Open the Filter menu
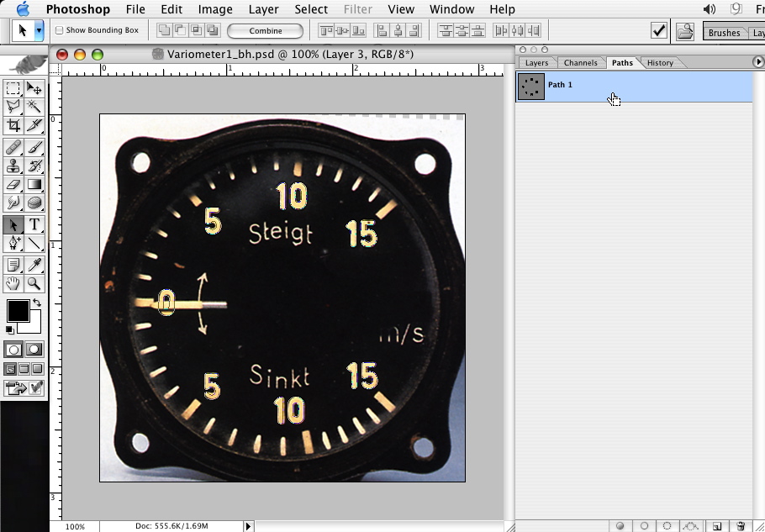 point(357,9)
